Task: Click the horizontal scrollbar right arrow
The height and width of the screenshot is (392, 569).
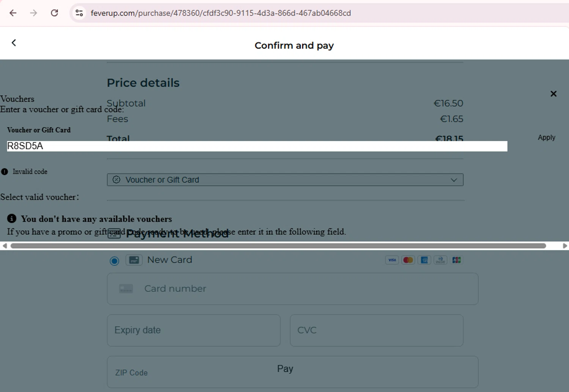Action: click(565, 246)
